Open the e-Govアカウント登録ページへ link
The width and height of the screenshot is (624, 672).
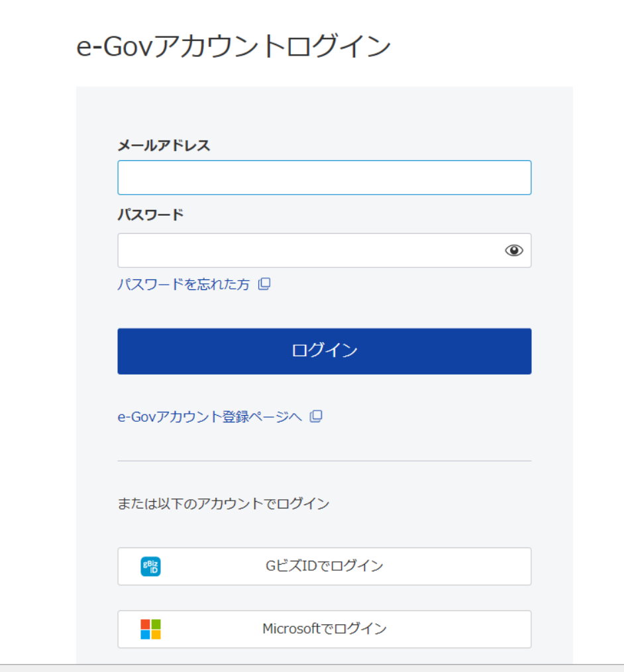210,416
